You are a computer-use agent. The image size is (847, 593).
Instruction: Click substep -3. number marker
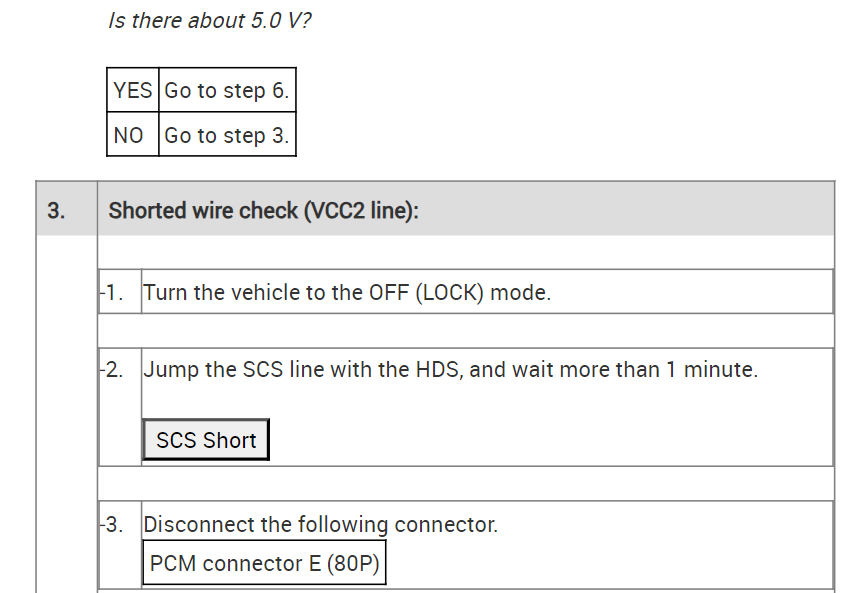coord(113,525)
